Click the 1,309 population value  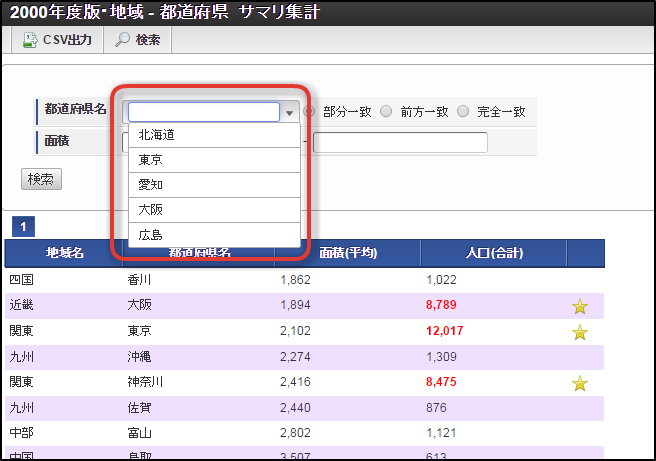tap(441, 357)
